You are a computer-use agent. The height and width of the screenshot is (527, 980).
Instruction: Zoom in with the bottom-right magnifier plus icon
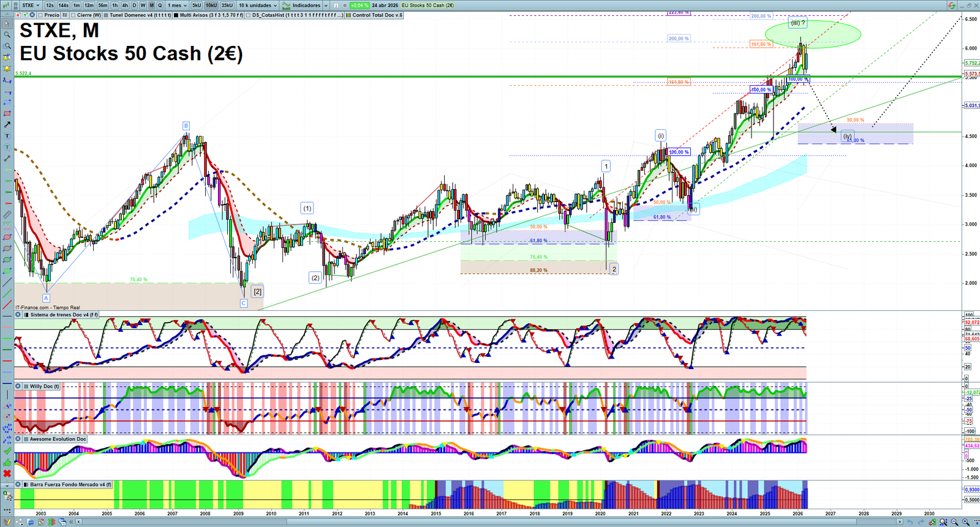[x=966, y=522]
